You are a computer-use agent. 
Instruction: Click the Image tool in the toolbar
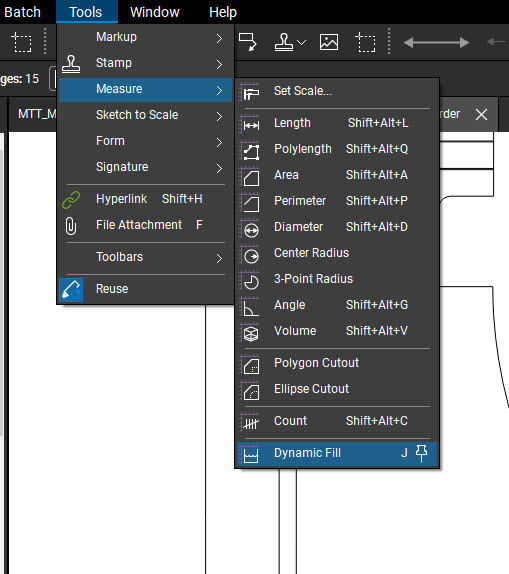pyautogui.click(x=329, y=42)
